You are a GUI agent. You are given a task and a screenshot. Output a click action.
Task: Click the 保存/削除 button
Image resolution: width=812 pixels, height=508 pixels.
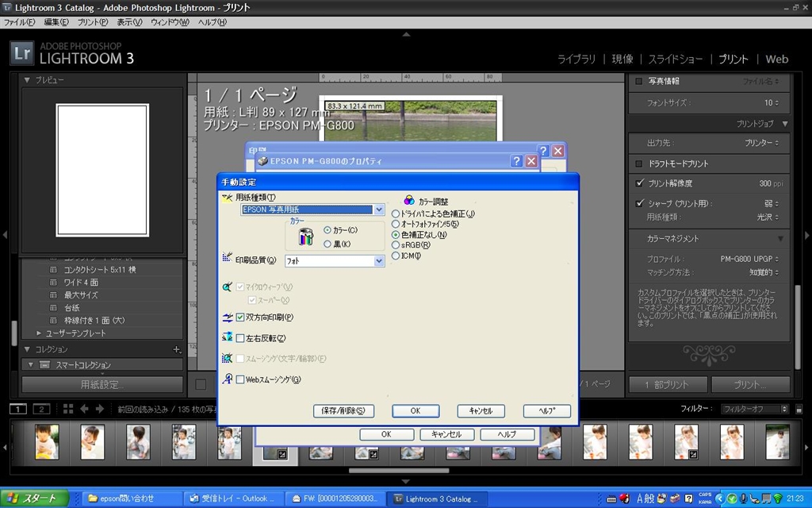pos(343,411)
